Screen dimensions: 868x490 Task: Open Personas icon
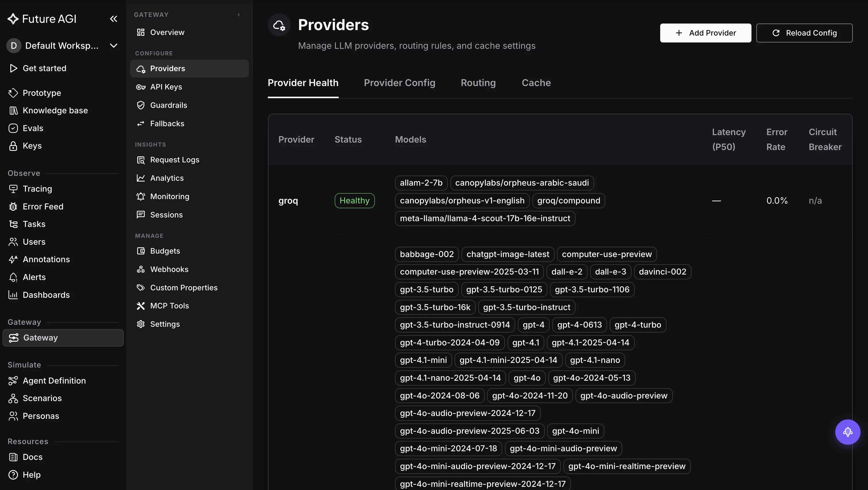click(x=13, y=416)
